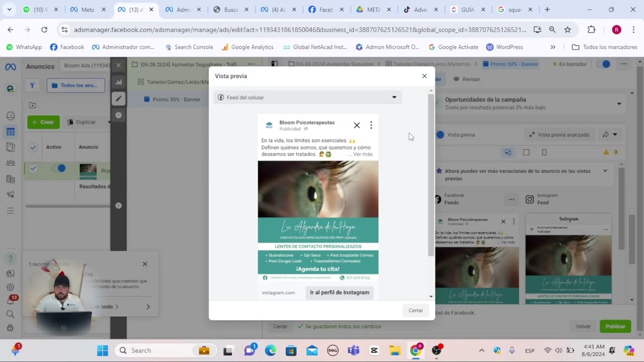644x362 pixels.
Task: Open the settings gear in left sidebar
Action: coord(10,287)
